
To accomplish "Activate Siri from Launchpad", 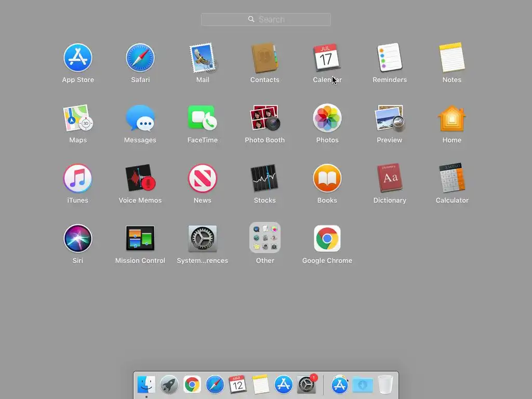I will pos(78,238).
